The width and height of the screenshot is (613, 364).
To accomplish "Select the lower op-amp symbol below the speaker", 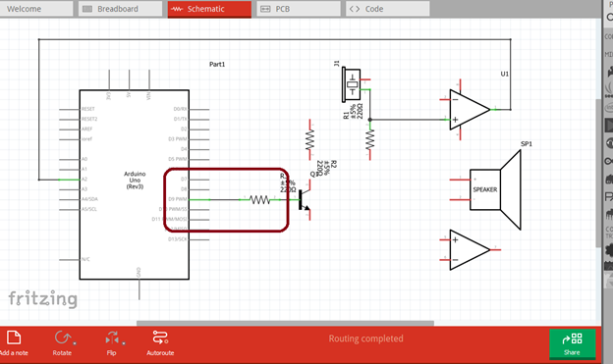I will (470, 249).
